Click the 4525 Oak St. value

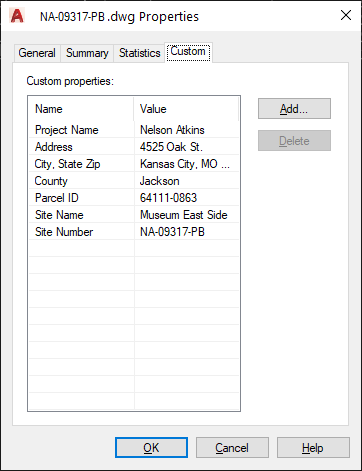click(187, 147)
